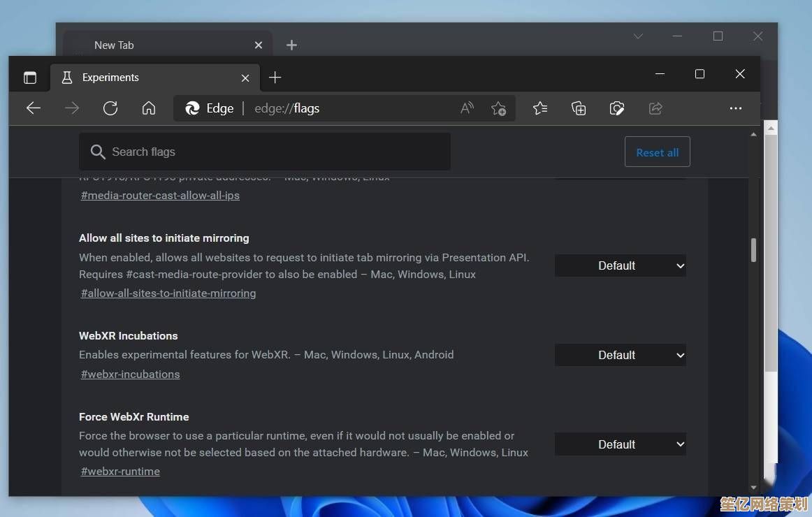Follow the #webxr-incubations link
Image resolution: width=812 pixels, height=517 pixels.
point(130,374)
